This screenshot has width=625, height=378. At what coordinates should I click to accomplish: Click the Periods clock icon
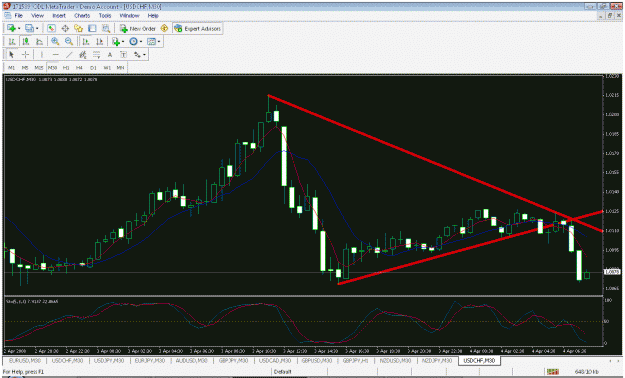coord(134,41)
